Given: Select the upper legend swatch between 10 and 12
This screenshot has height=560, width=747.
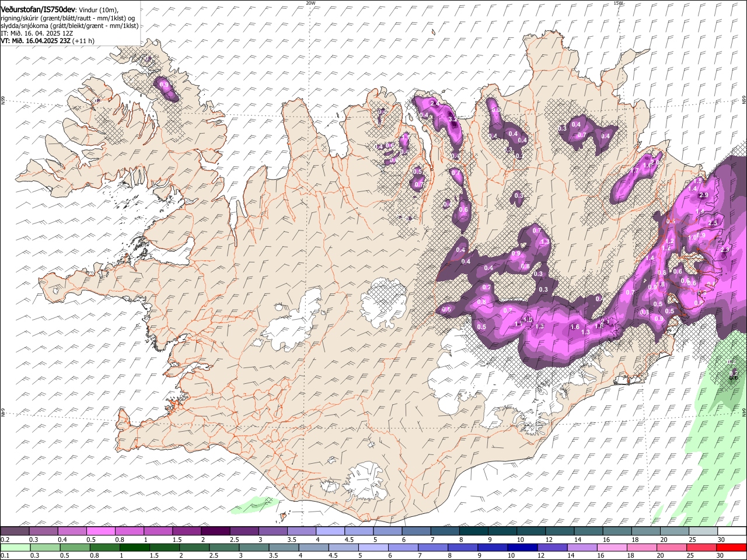Looking at the screenshot, I should pos(531,531).
